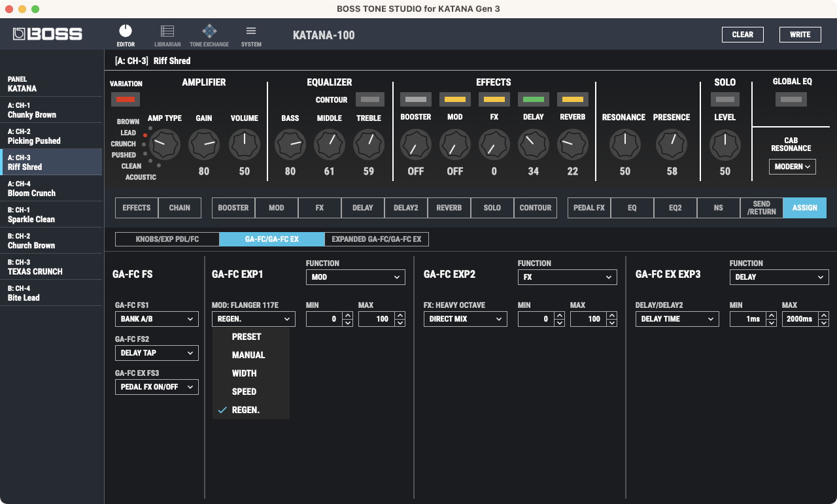Toggle the equalizer Contour switch

[370, 99]
